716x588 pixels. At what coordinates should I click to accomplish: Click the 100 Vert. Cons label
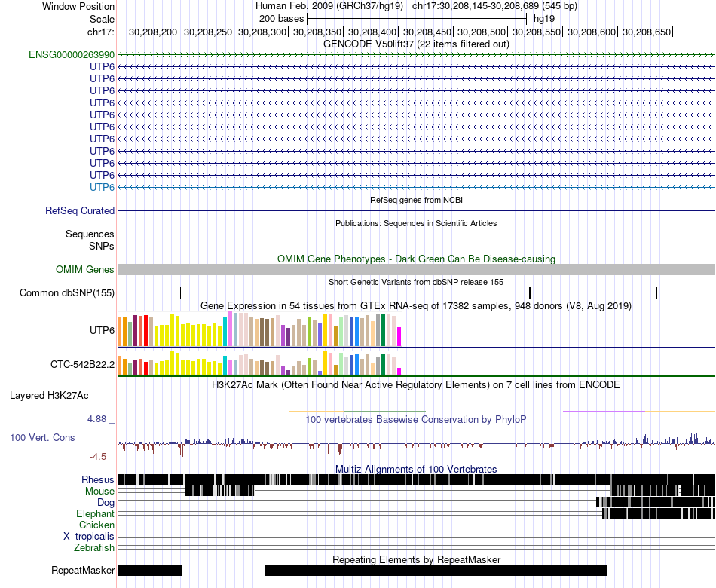(x=42, y=438)
